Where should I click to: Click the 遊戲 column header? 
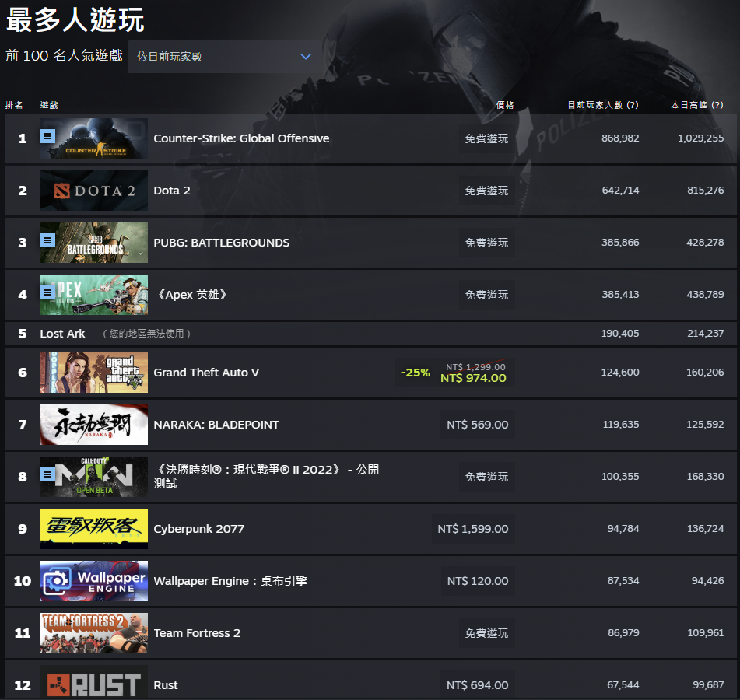coord(49,105)
